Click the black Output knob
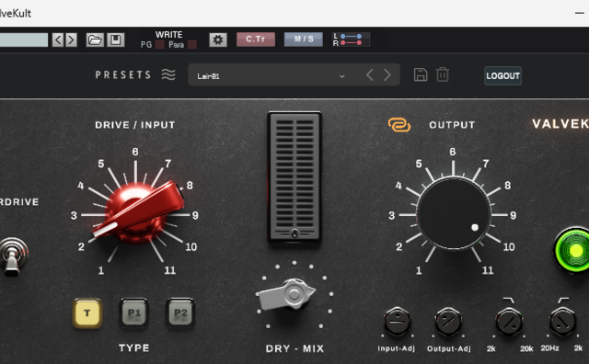Screen dimensions: 589x364 pyautogui.click(x=454, y=213)
